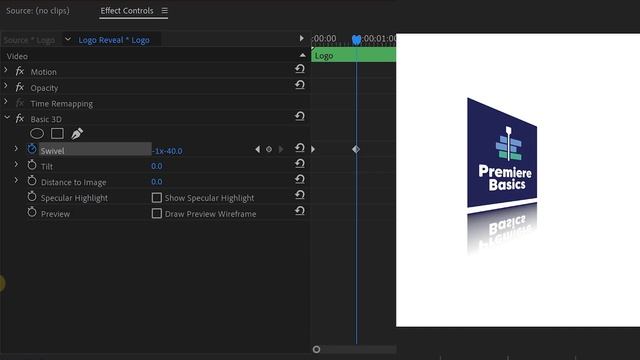Click the Premiere Basics logo in preview
640x360 pixels.
(502, 153)
